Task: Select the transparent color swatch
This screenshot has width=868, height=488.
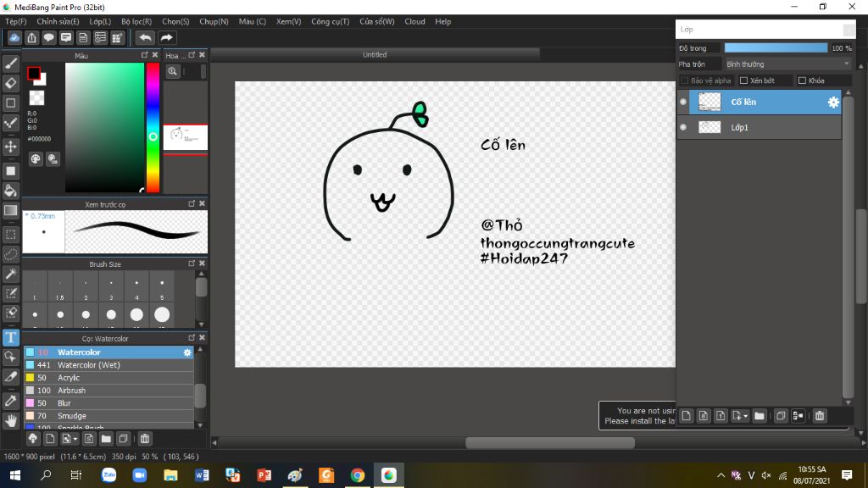Action: pos(36,98)
